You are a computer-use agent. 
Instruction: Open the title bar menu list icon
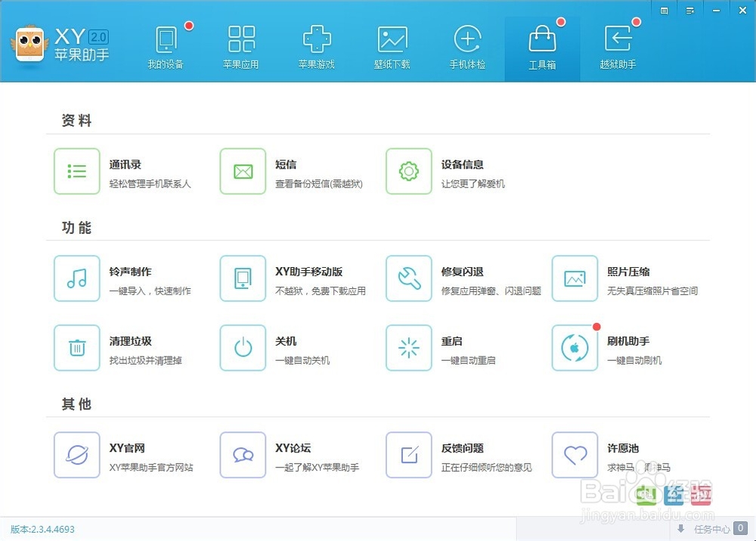690,11
